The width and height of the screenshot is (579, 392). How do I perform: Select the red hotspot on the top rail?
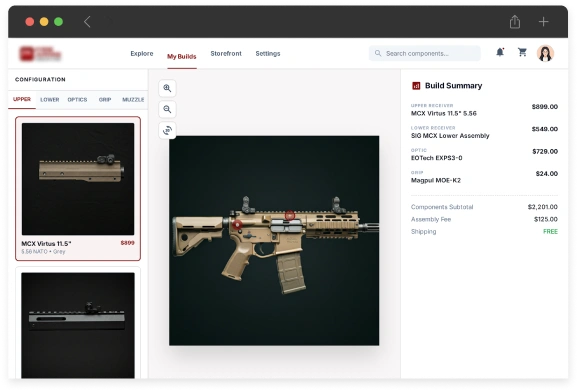(290, 215)
